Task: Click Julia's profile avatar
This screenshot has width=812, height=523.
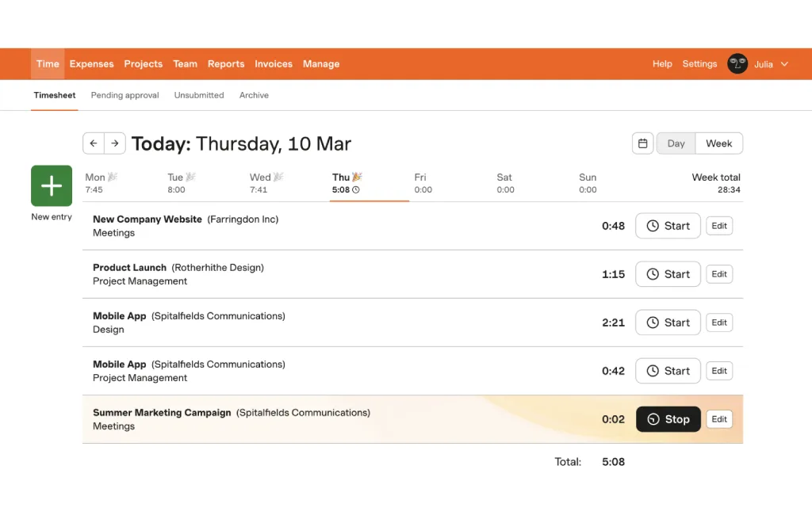Action: [737, 64]
